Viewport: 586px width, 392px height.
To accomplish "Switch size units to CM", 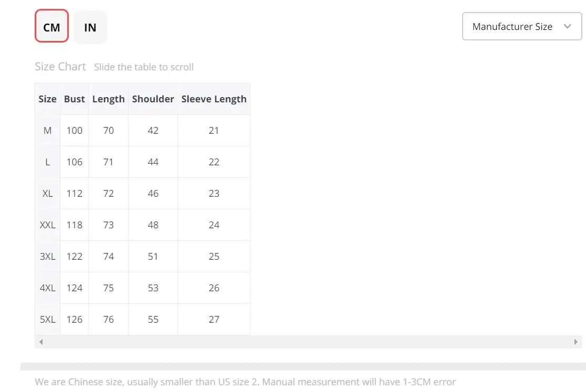I will [x=51, y=27].
